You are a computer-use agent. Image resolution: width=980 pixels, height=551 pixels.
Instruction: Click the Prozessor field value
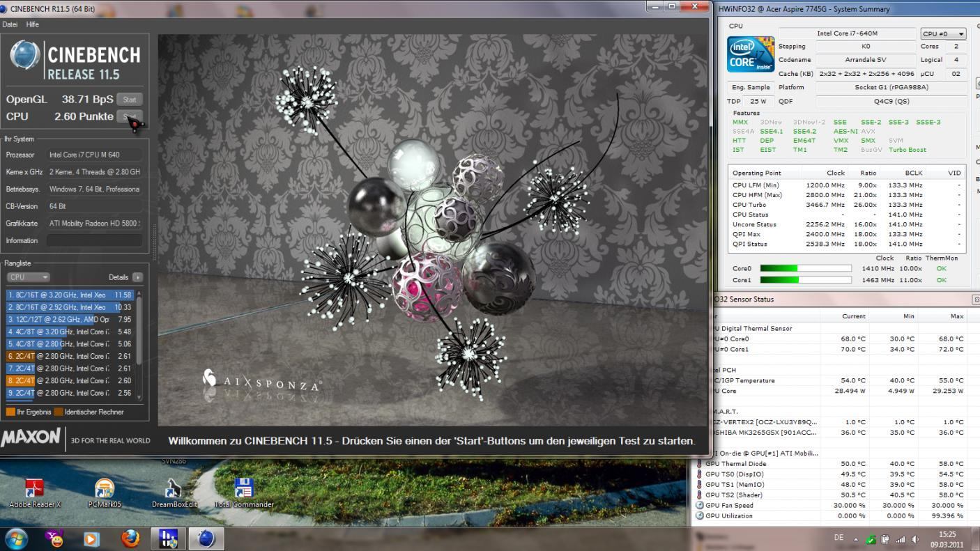pos(94,155)
